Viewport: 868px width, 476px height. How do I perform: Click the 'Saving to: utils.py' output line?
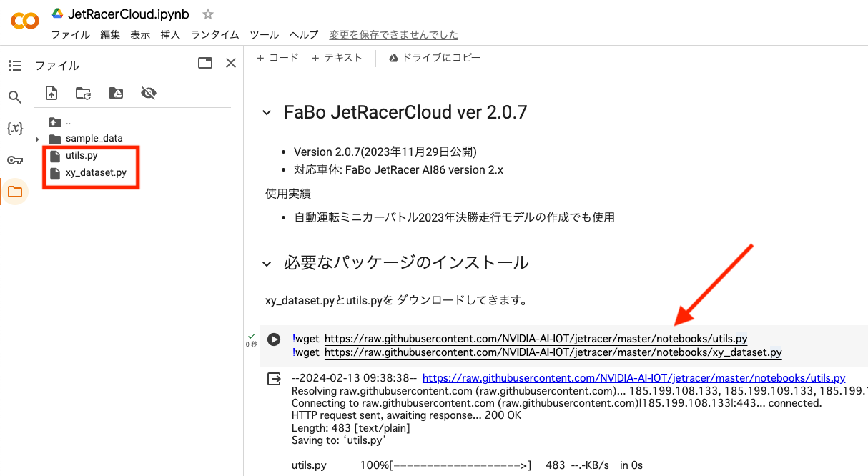coord(339,440)
